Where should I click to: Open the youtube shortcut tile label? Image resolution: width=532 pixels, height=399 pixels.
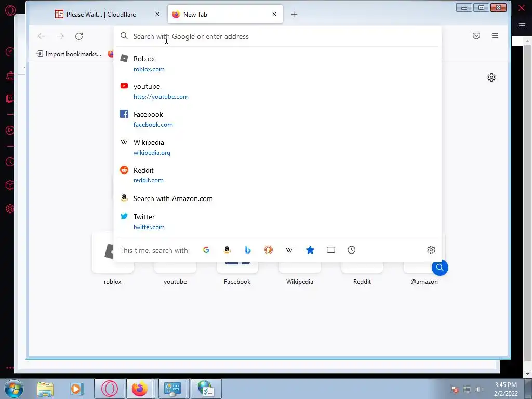pos(175,281)
